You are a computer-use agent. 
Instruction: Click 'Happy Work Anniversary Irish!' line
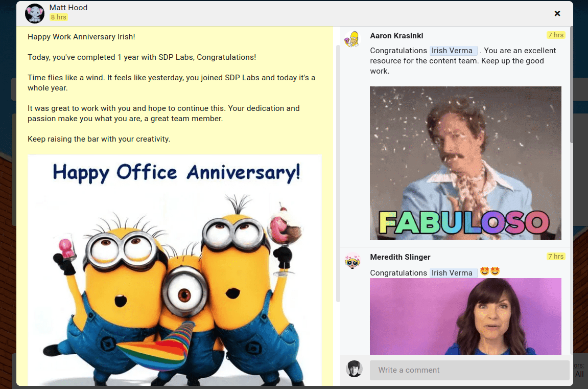81,37
